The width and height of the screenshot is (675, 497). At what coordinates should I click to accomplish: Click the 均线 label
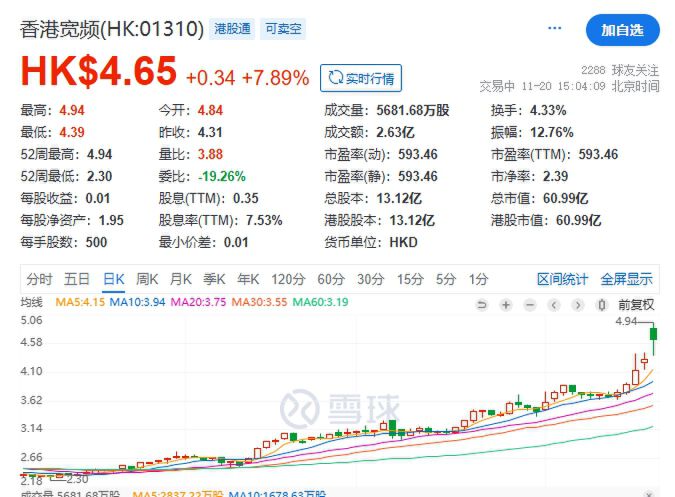31,302
